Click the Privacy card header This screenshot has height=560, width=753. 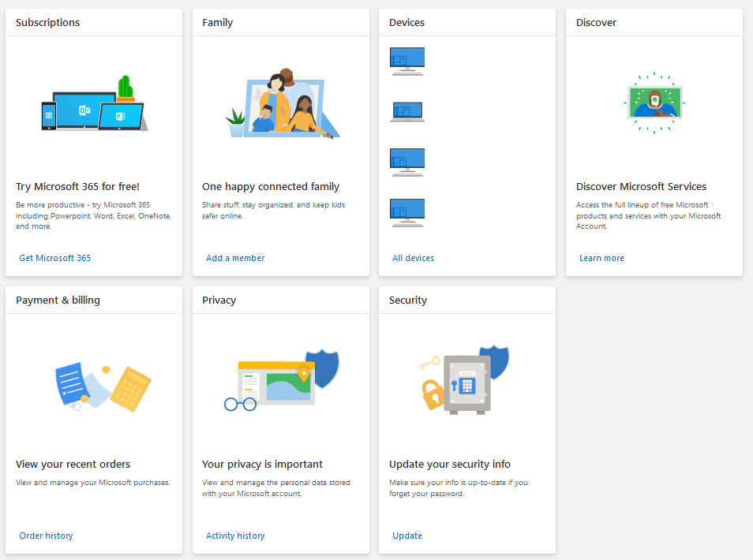coord(281,301)
